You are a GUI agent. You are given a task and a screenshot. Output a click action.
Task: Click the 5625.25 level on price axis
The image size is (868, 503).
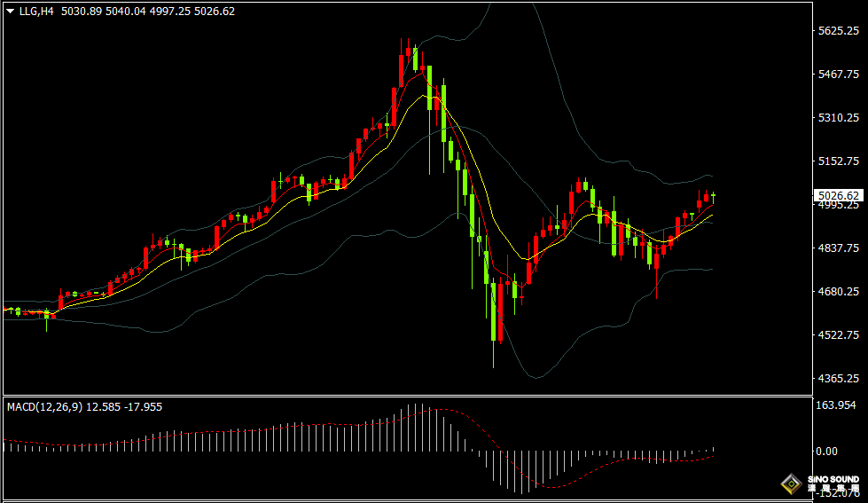pyautogui.click(x=839, y=31)
